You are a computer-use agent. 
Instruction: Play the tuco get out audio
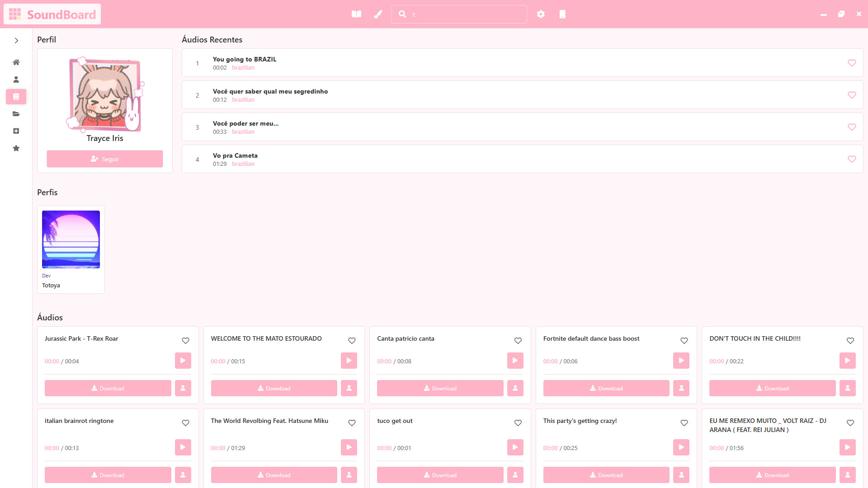515,447
